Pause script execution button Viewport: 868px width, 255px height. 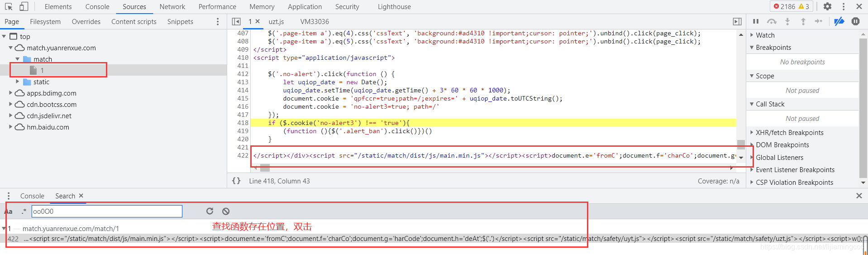[756, 21]
